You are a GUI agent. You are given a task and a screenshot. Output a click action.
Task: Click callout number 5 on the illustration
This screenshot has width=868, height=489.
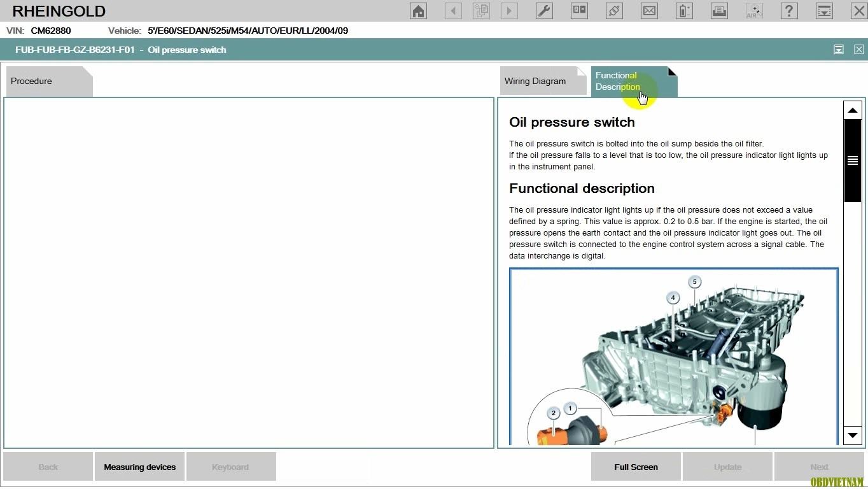click(x=694, y=282)
